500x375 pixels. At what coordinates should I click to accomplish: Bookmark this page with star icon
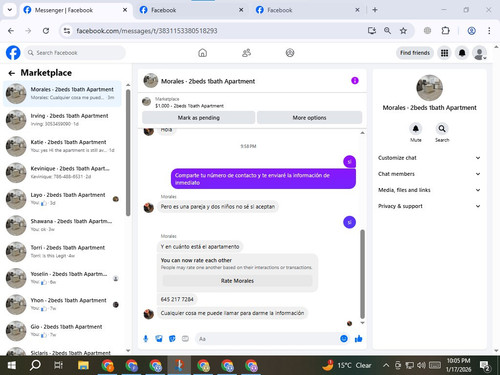403,31
